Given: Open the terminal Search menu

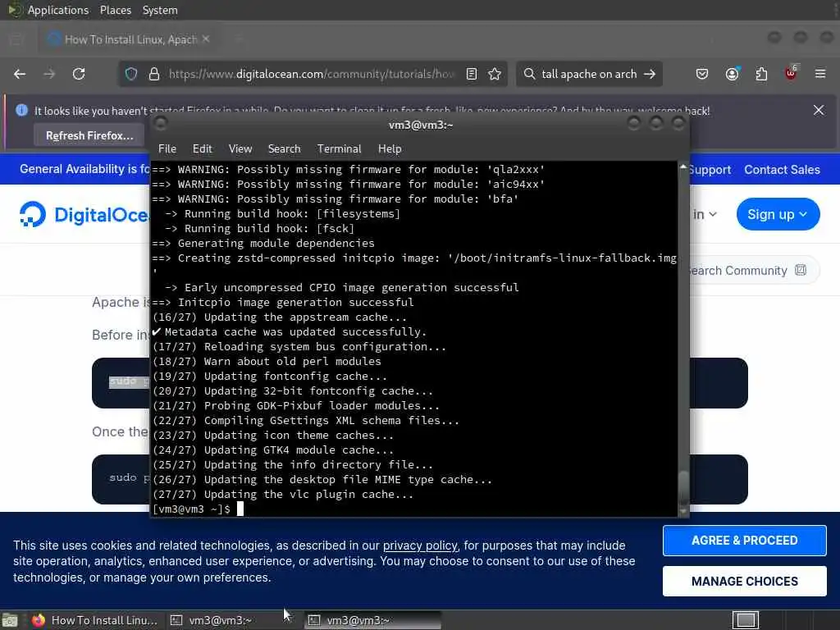Looking at the screenshot, I should [x=284, y=149].
